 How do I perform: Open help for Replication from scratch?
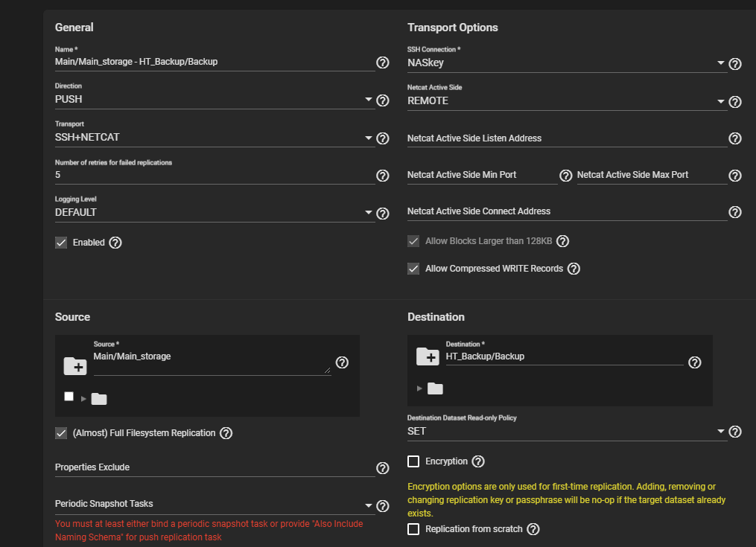click(x=533, y=529)
